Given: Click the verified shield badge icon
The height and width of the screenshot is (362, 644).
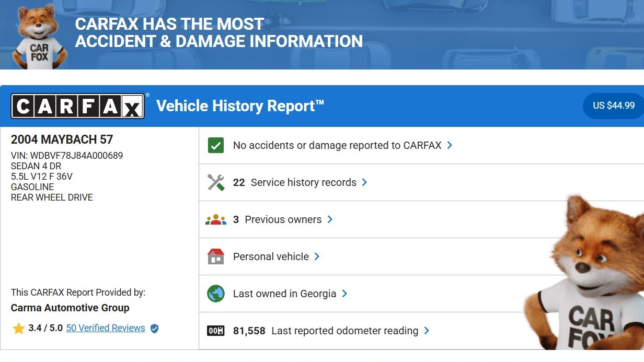Looking at the screenshot, I should (x=154, y=329).
